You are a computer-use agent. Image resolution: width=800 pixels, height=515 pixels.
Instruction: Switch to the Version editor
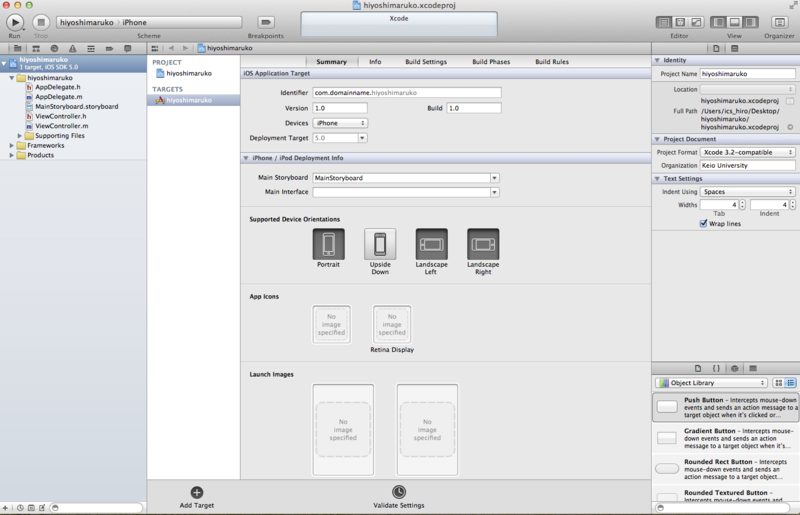[x=696, y=22]
